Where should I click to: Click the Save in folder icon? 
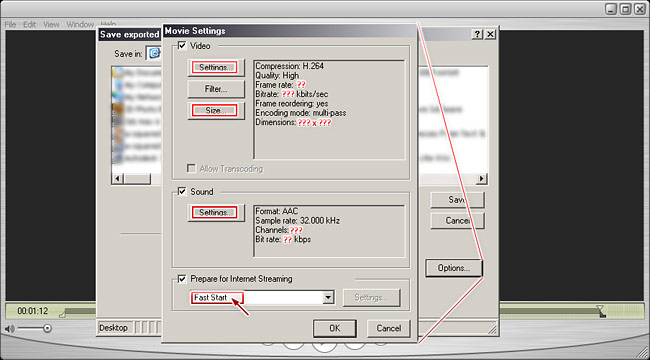[154, 53]
